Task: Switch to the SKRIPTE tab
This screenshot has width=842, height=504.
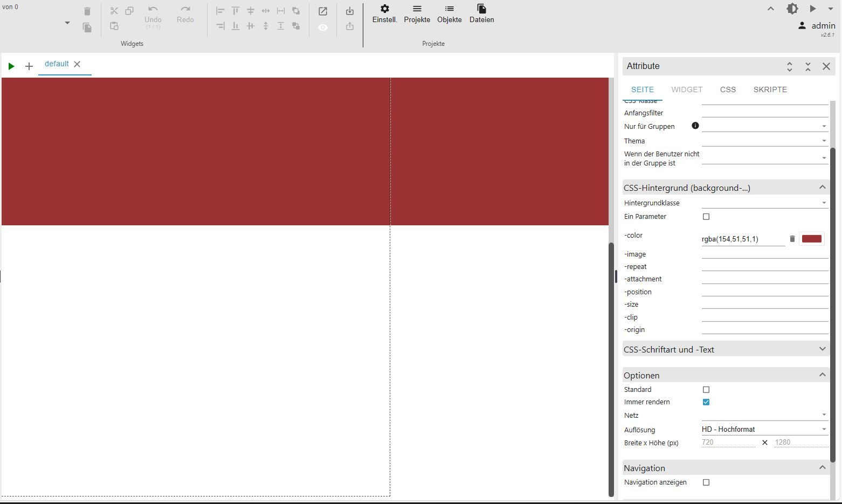Action: (770, 89)
